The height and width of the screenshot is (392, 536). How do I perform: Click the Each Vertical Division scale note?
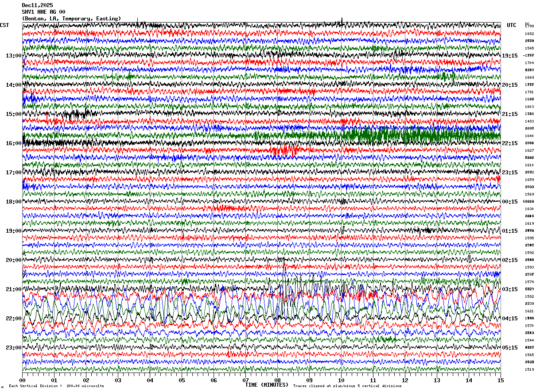56,386
